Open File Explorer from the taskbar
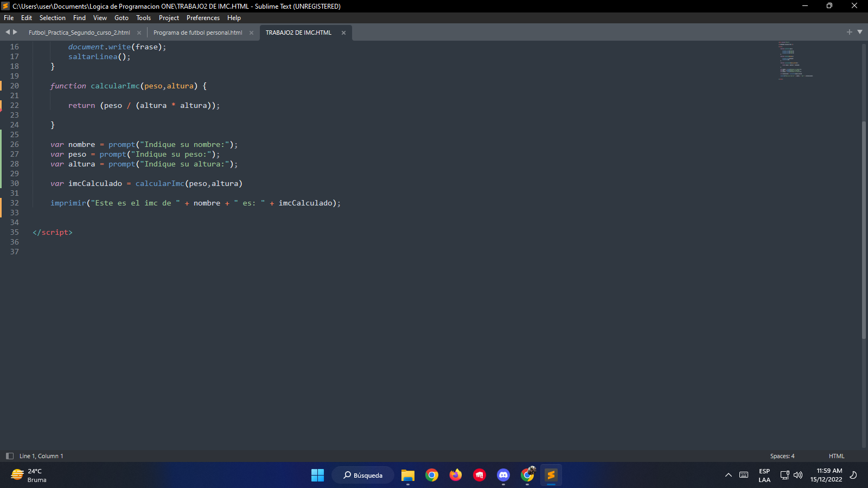This screenshot has height=488, width=868. point(408,475)
